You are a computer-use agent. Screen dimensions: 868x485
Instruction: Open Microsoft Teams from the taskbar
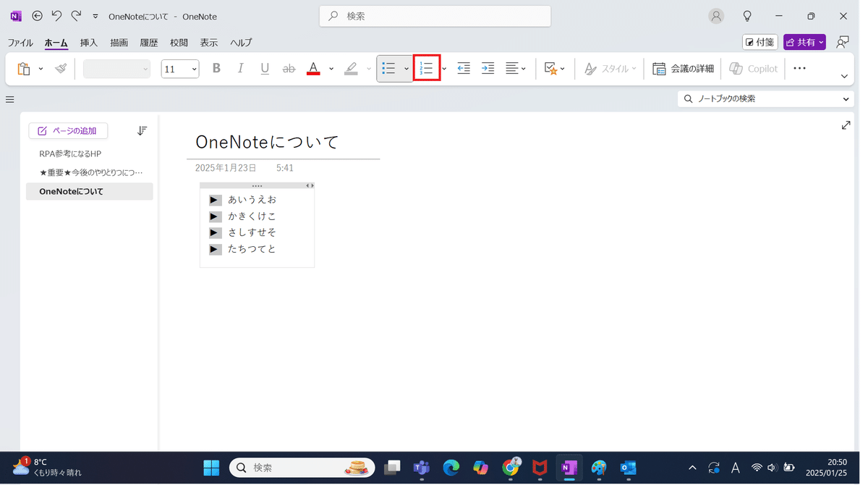coord(422,468)
